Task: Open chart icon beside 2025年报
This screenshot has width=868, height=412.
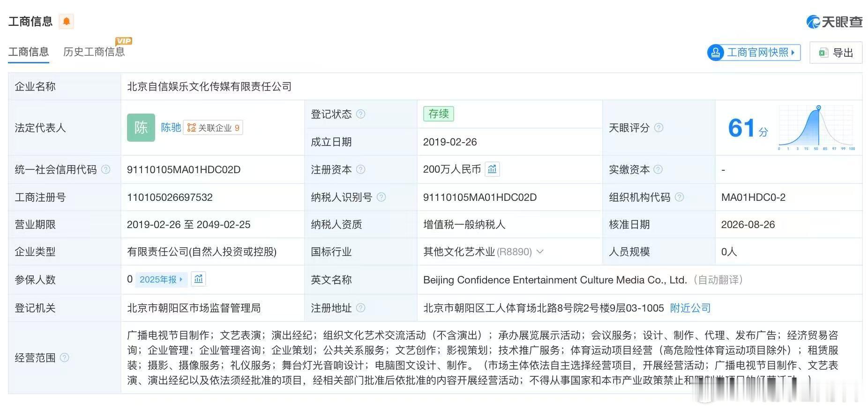Action: (199, 279)
